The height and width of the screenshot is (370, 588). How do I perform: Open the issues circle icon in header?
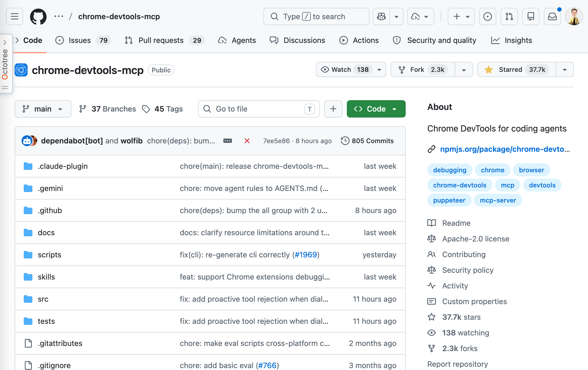[487, 16]
